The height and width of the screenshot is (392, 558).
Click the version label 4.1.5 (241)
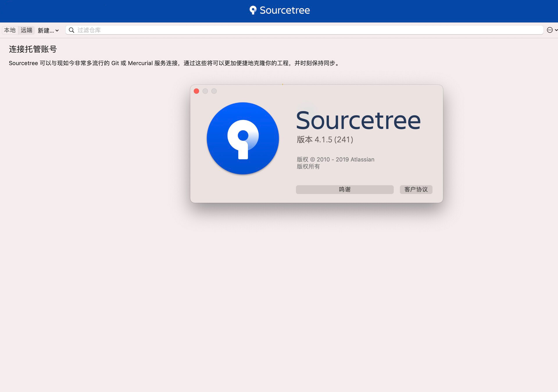(x=324, y=140)
